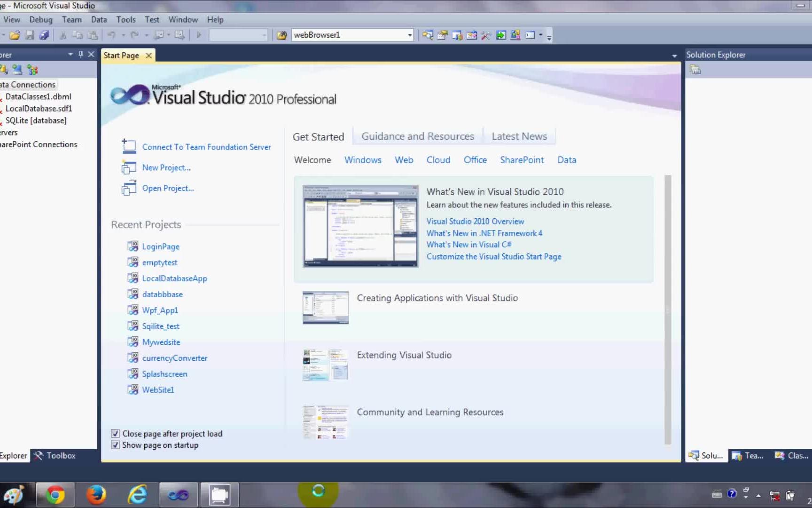Viewport: 812px width, 508px height.
Task: Click the What's New in Visual Studio thumbnail
Action: tap(360, 226)
